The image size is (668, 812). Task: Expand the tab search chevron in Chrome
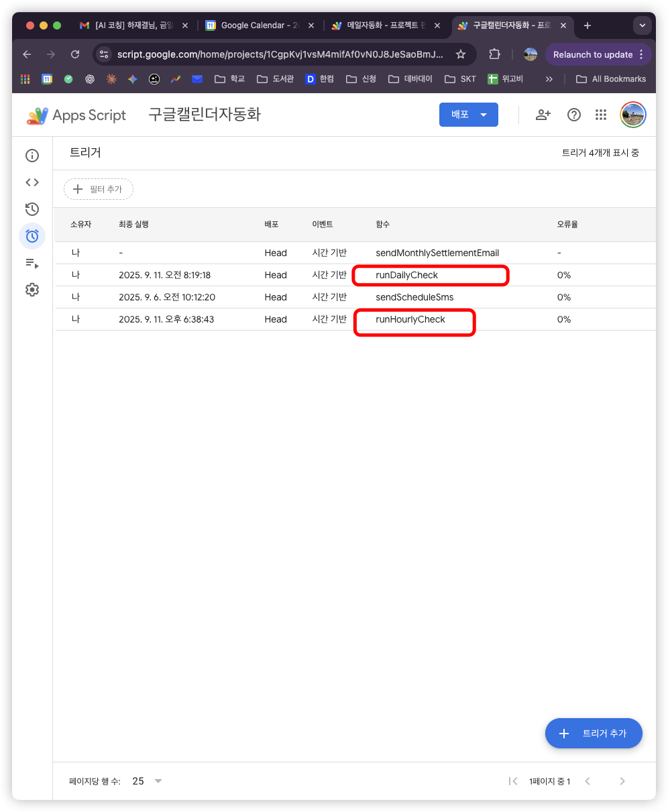[643, 25]
